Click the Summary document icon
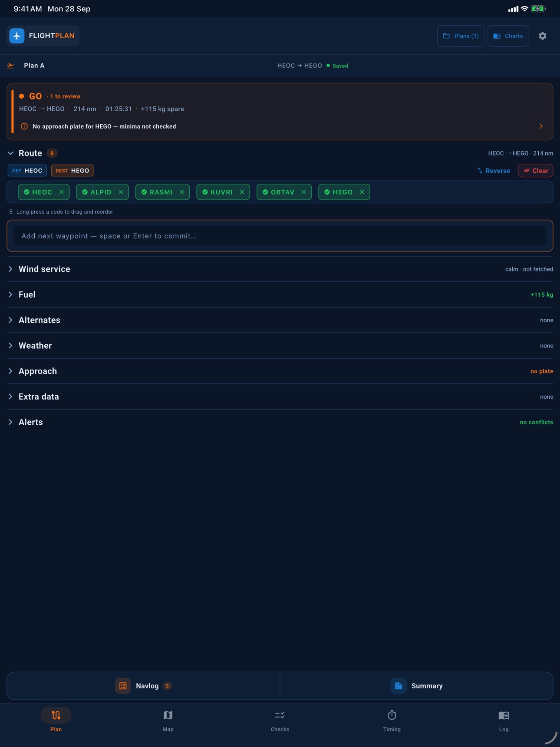This screenshot has width=560, height=747. click(x=399, y=686)
